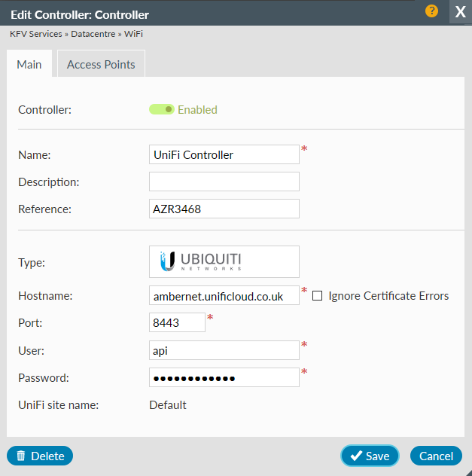Select the 'Default' UniFi site name text
Viewport: 472px width, 476px height.
[168, 405]
